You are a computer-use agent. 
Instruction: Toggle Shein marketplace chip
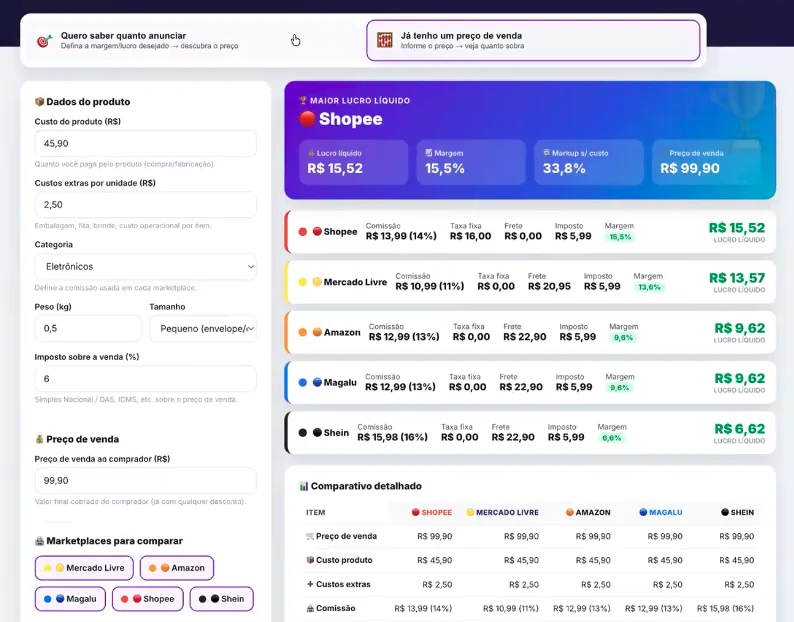point(222,599)
